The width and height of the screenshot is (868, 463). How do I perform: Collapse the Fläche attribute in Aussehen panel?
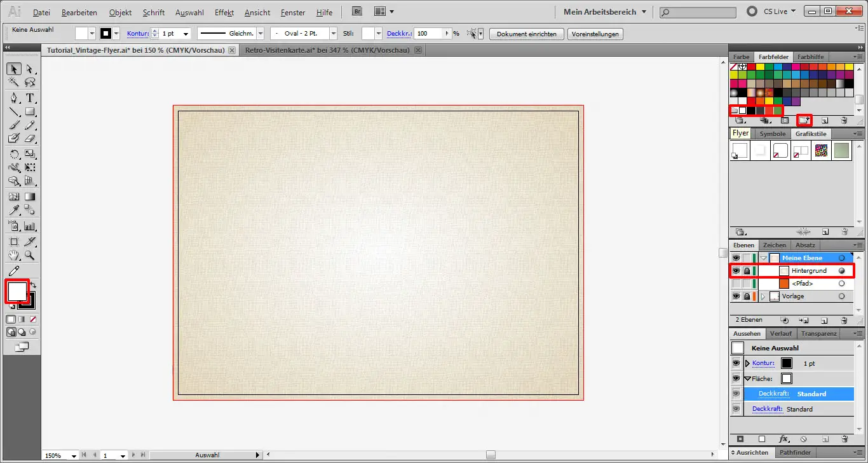pyautogui.click(x=747, y=379)
